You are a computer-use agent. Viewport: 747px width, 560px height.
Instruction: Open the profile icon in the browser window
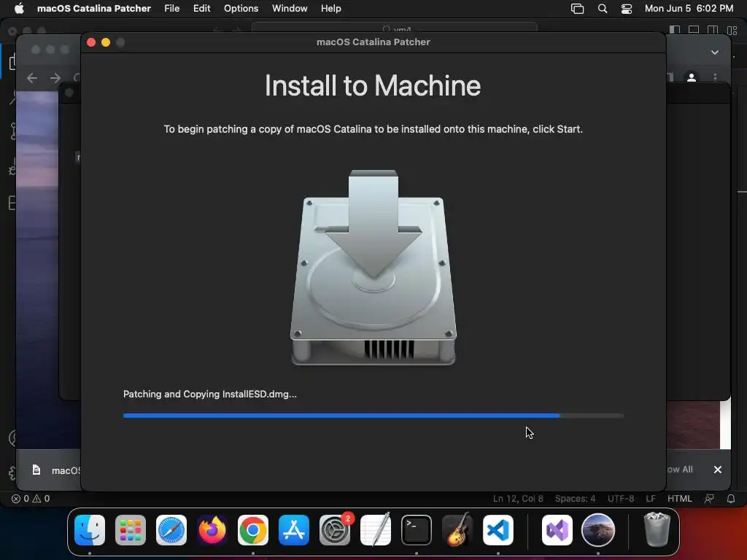[x=692, y=77]
